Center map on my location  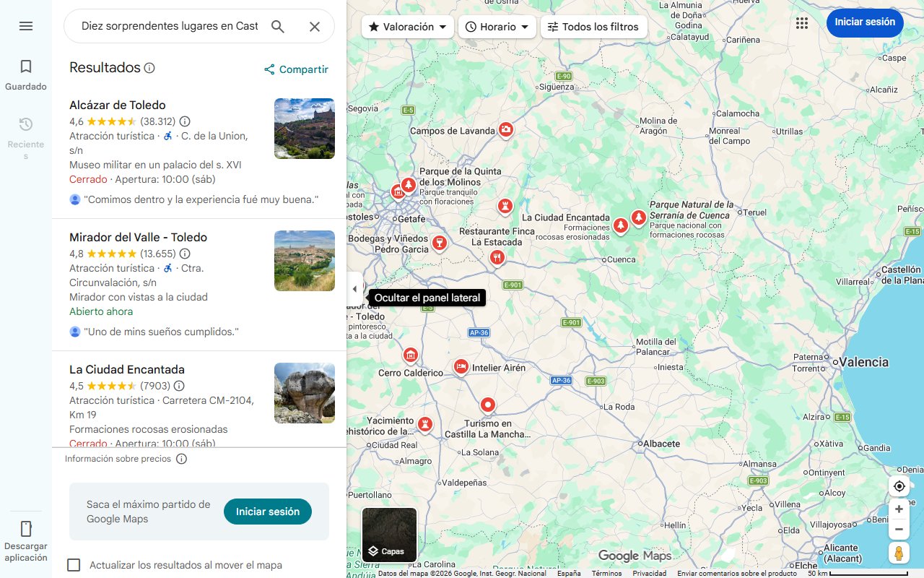899,486
